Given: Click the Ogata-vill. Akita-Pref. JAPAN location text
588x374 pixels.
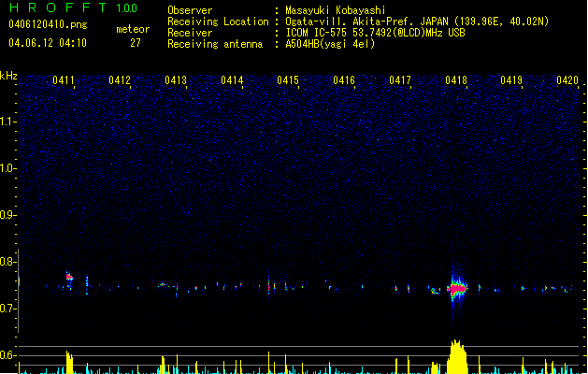Looking at the screenshot, I should (417, 22).
